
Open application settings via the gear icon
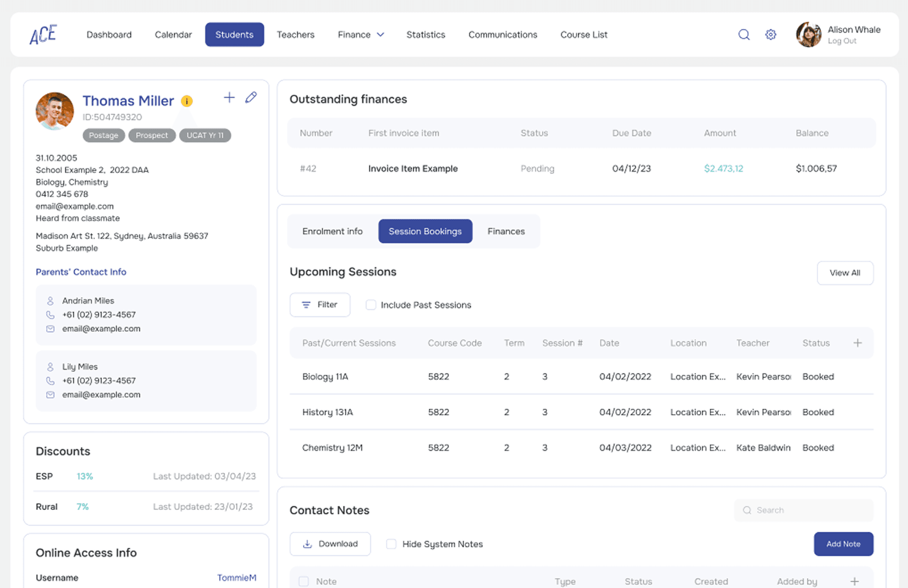pos(770,34)
